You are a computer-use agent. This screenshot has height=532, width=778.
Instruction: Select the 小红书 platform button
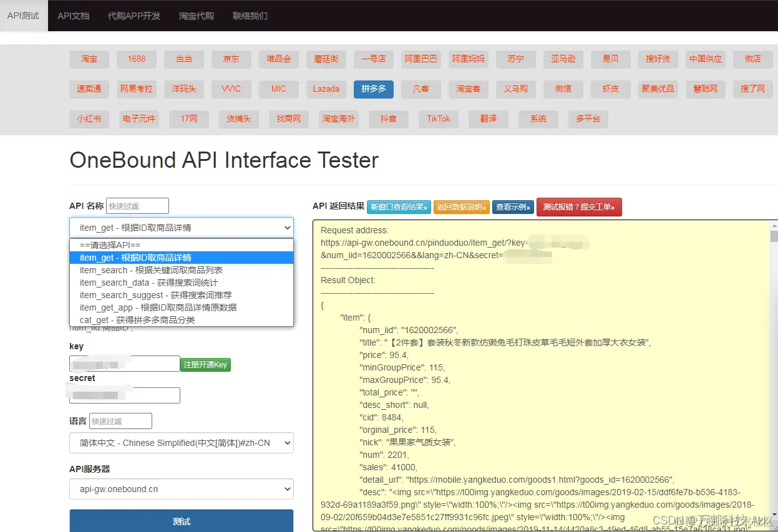[89, 119]
